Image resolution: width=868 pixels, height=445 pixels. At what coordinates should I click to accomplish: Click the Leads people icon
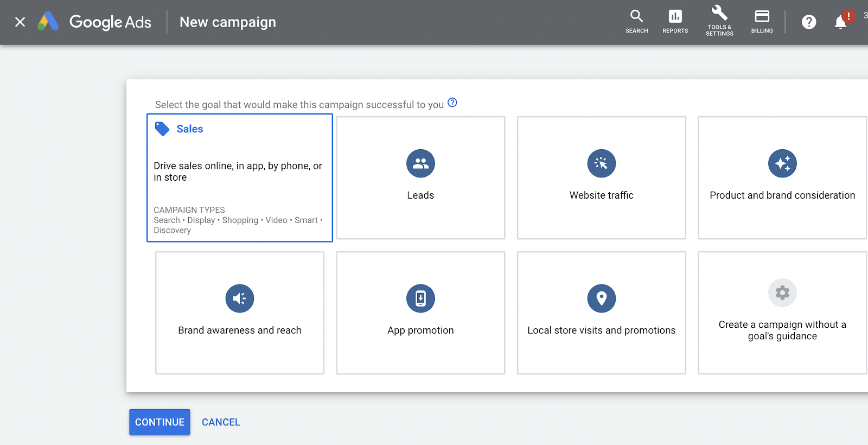420,163
